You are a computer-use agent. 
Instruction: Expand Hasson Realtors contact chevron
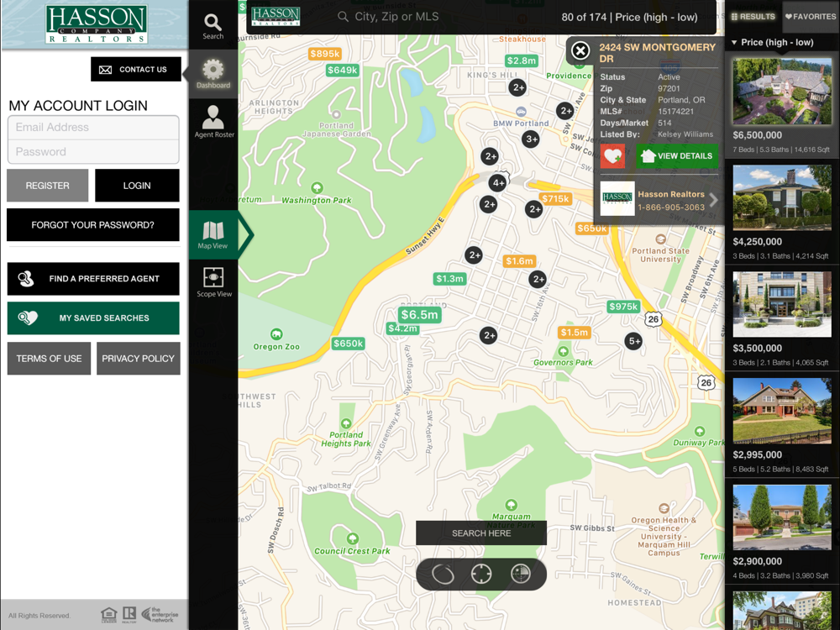pyautogui.click(x=713, y=200)
